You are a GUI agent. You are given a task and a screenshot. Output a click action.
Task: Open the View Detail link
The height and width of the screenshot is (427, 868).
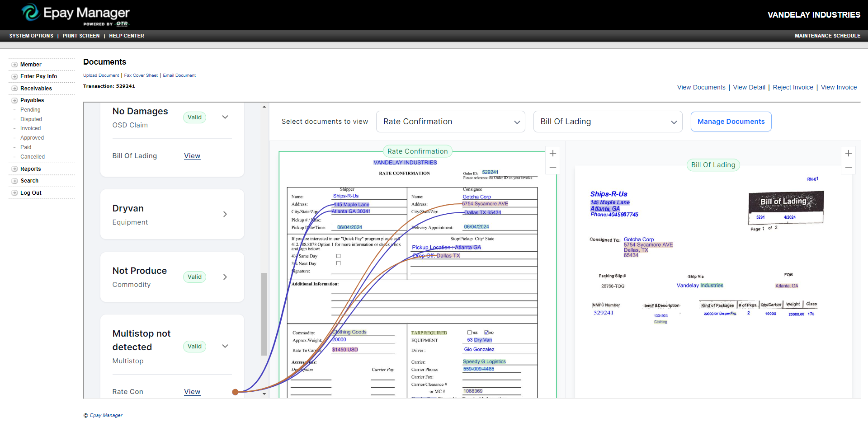click(x=749, y=87)
